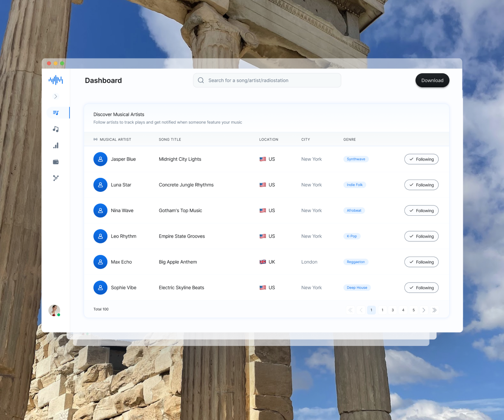
Task: Go to page 4 in pagination
Action: click(x=403, y=310)
